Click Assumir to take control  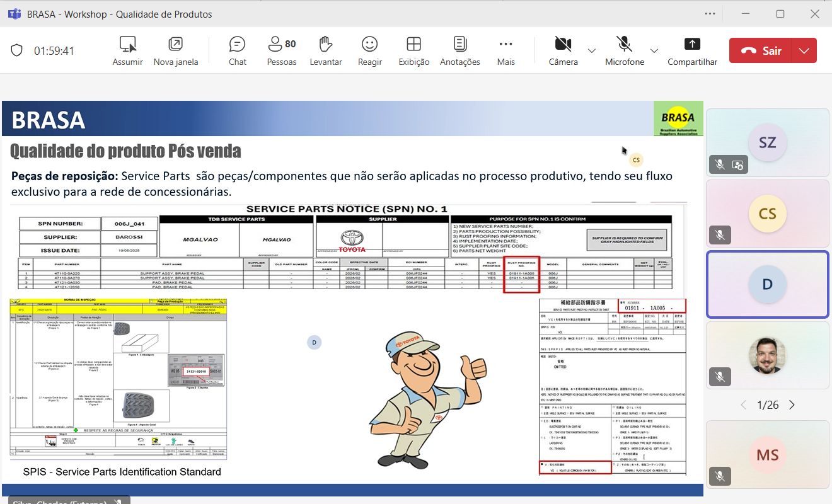point(127,51)
